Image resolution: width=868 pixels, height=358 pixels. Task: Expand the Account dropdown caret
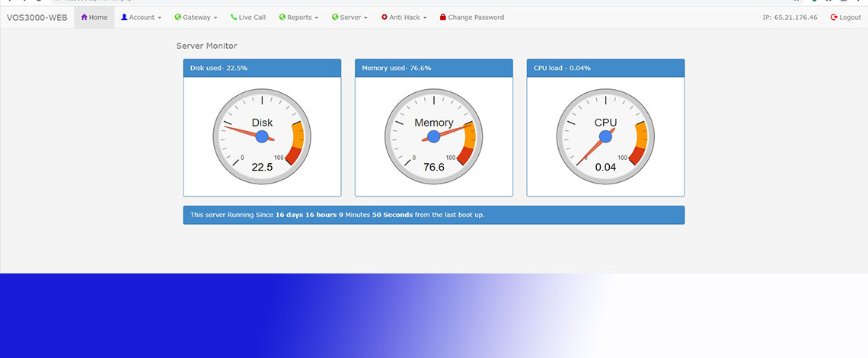159,18
